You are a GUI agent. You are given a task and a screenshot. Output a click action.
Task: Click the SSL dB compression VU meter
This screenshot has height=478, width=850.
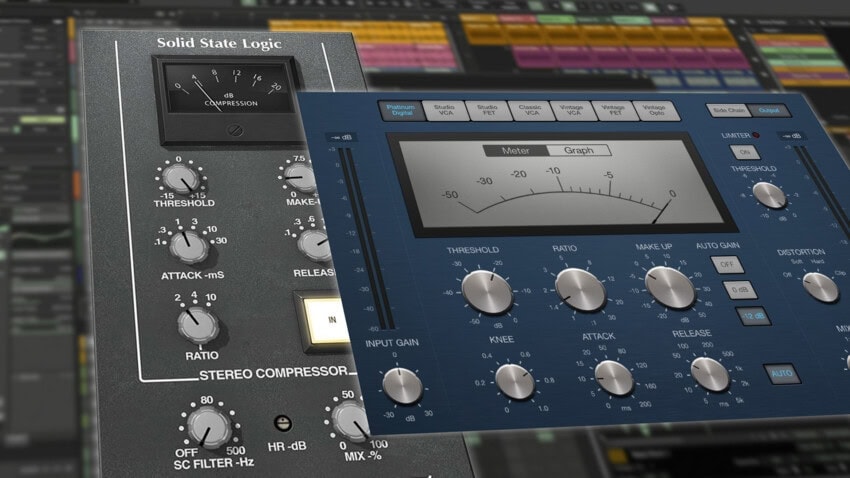pyautogui.click(x=228, y=100)
